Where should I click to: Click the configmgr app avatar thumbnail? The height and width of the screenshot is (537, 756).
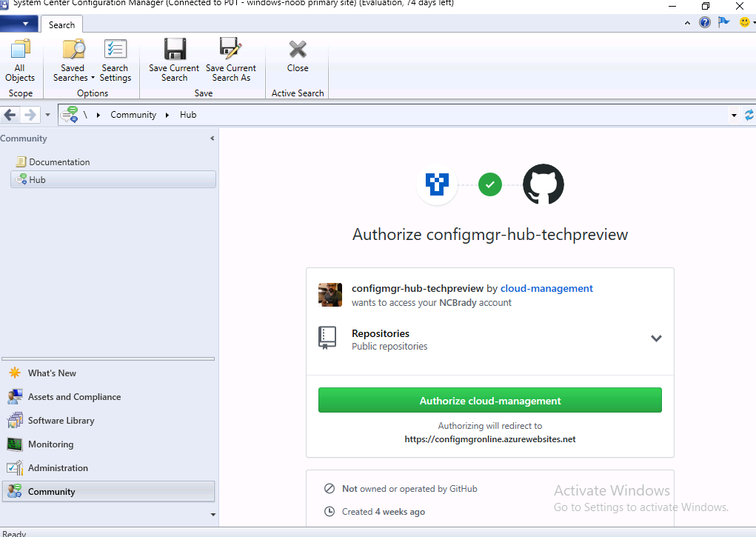pos(330,295)
